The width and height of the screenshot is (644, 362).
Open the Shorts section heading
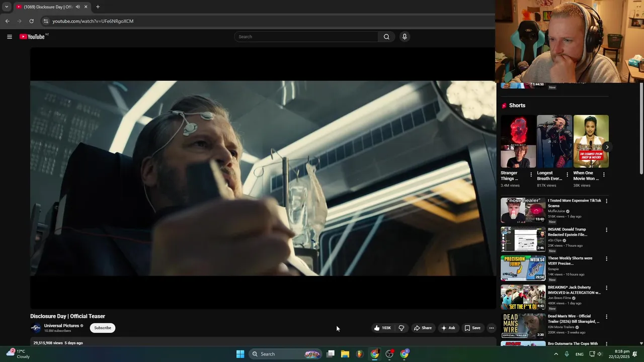pyautogui.click(x=517, y=106)
